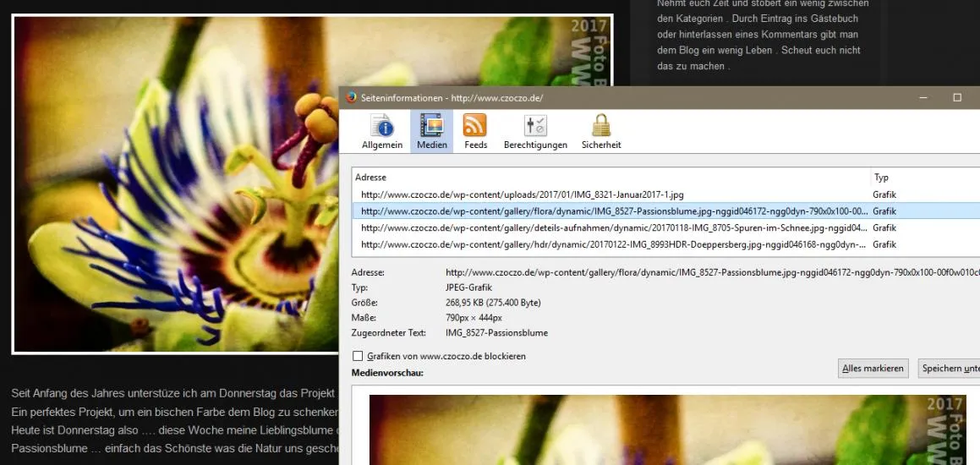
Task: Click the Adresse URL text field
Action: (x=713, y=272)
